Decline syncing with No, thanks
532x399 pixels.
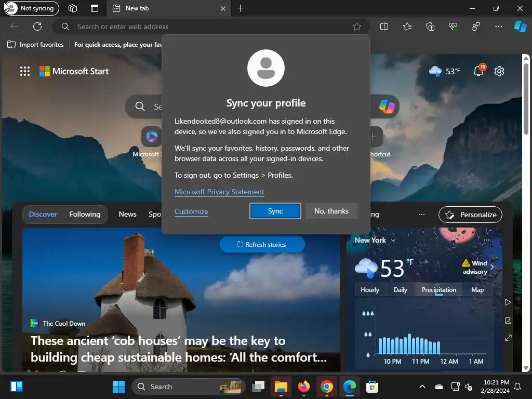(x=331, y=211)
